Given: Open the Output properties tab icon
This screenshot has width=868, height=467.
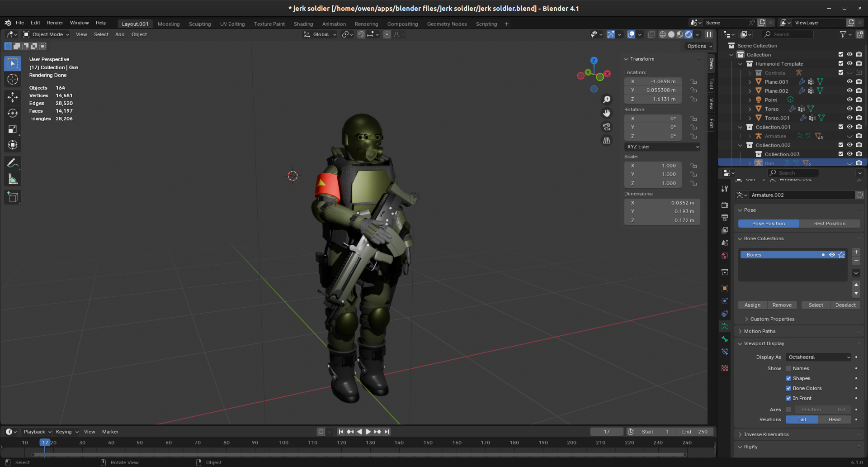Looking at the screenshot, I should (725, 217).
